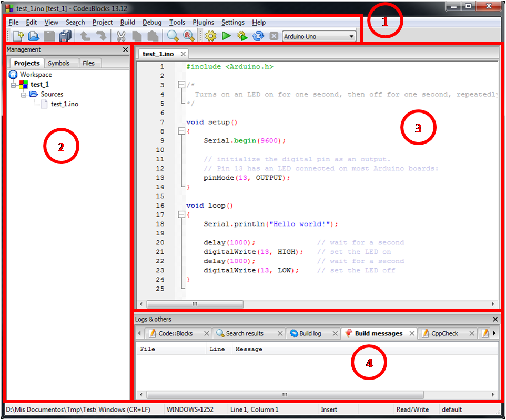The image size is (506, 420).
Task: Click the build messages horizontal scrollbar thumb
Action: [x=285, y=395]
